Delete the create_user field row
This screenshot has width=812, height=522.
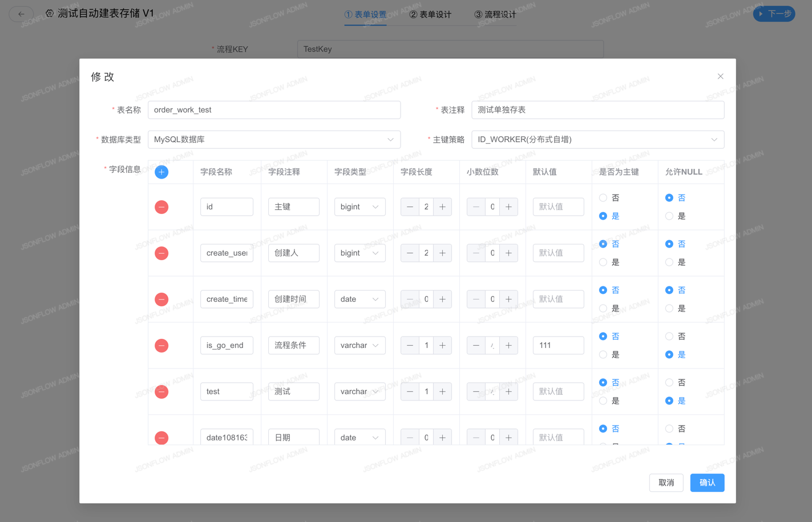point(161,253)
